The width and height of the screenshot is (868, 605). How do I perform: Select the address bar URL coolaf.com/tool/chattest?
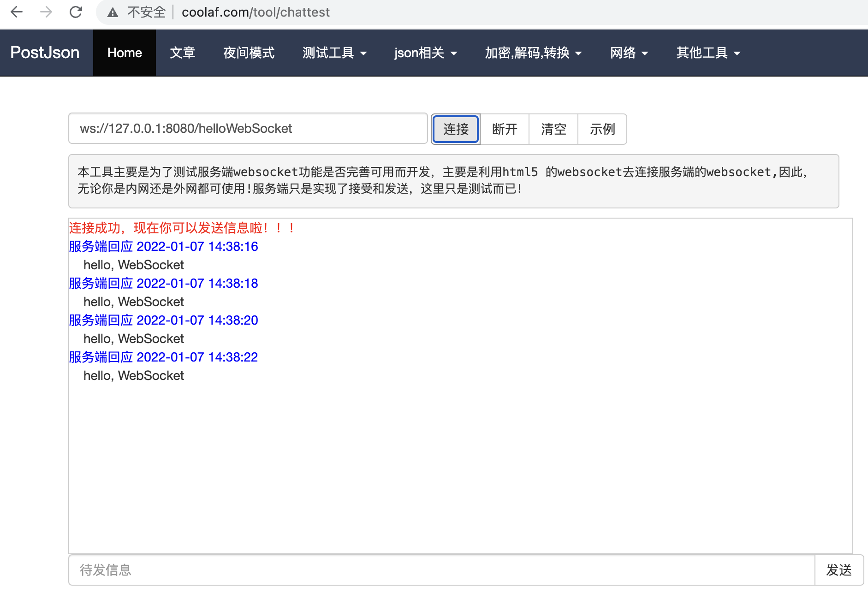tap(256, 12)
